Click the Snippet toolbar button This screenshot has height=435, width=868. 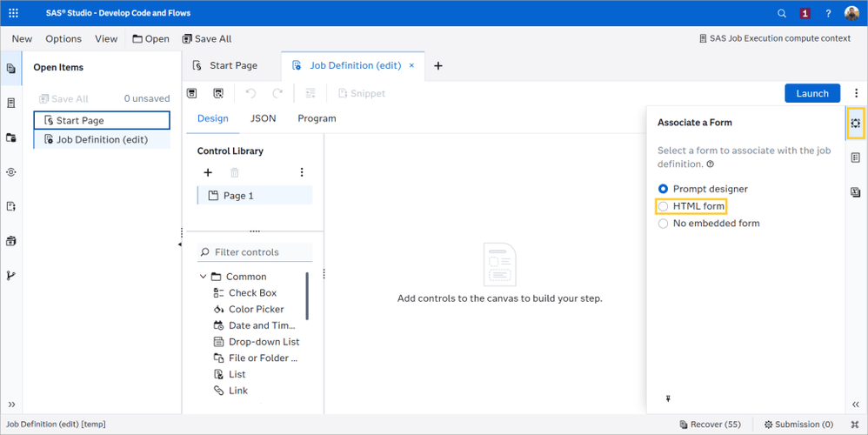362,93
